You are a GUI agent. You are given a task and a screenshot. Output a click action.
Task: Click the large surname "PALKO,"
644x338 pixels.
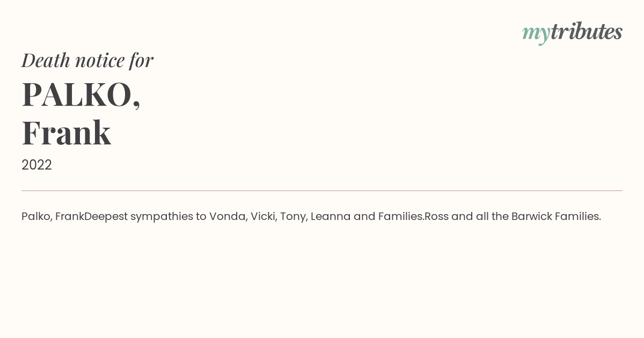click(x=81, y=94)
